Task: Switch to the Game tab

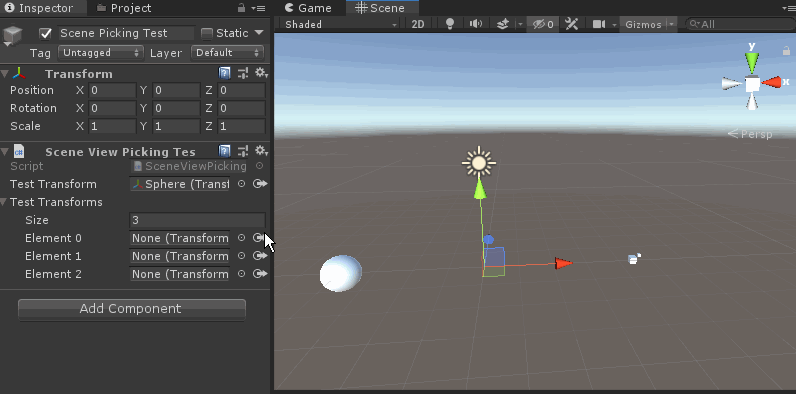Action: click(x=309, y=8)
